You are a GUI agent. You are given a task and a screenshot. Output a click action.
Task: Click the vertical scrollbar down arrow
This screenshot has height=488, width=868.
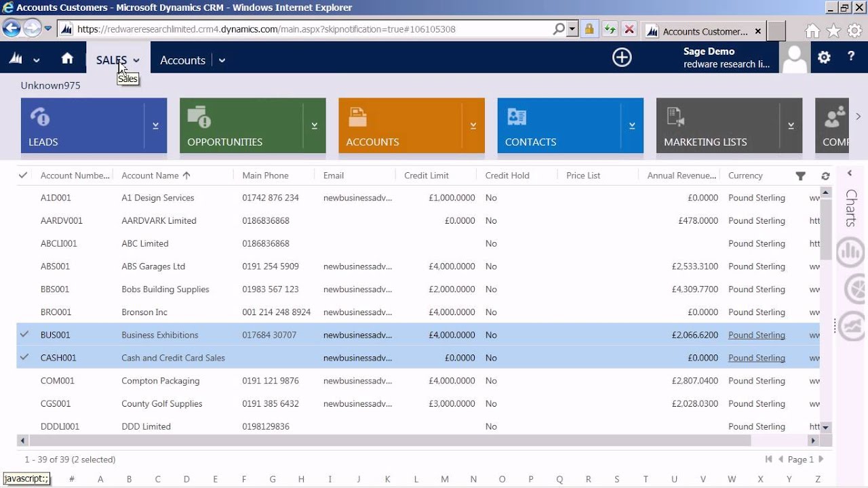(x=825, y=428)
